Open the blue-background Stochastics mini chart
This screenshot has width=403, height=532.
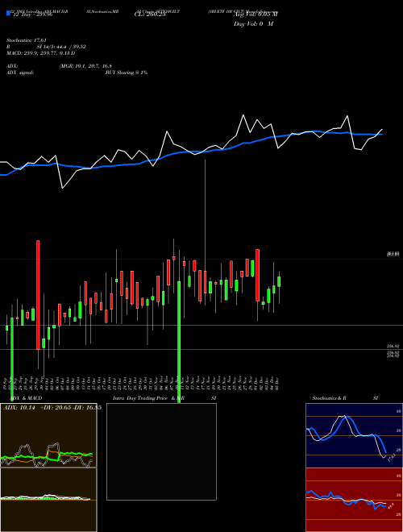[x=354, y=435]
